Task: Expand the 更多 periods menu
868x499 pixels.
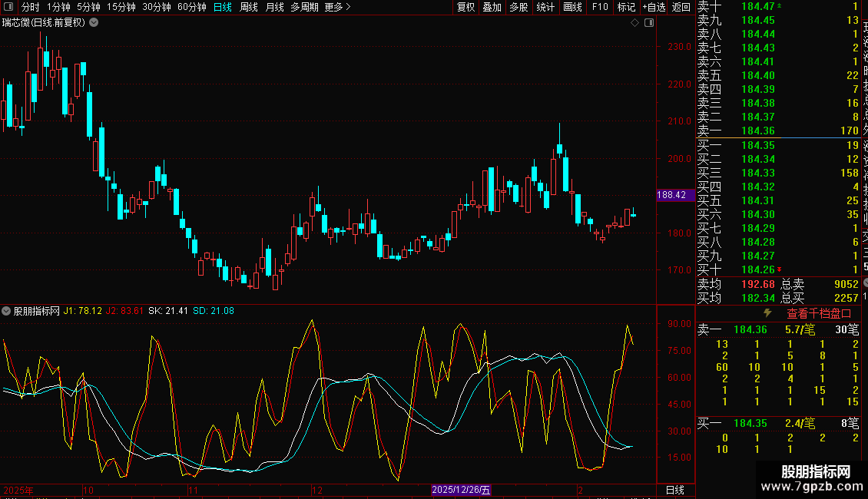Action: click(337, 7)
